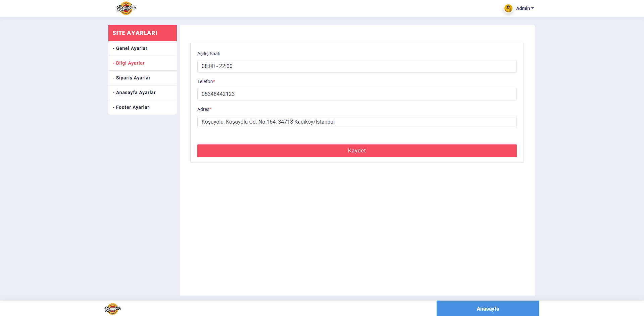
Task: Click the empty white area below the form
Action: (x=357, y=228)
